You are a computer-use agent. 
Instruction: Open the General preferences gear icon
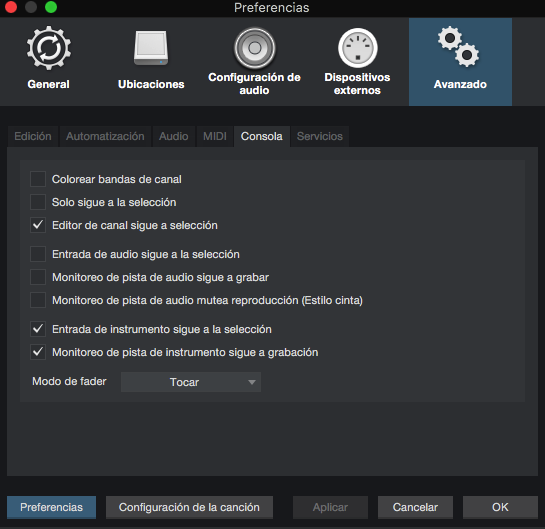49,48
